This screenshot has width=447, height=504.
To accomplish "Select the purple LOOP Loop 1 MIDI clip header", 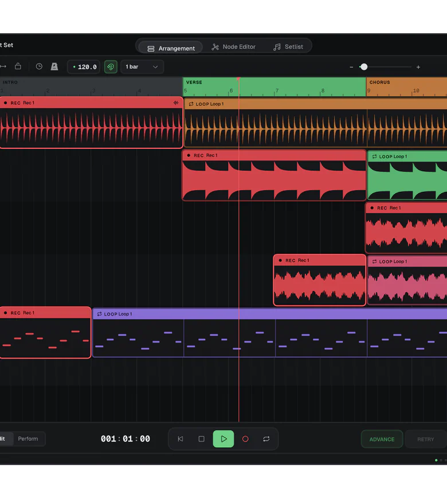I will (270, 314).
